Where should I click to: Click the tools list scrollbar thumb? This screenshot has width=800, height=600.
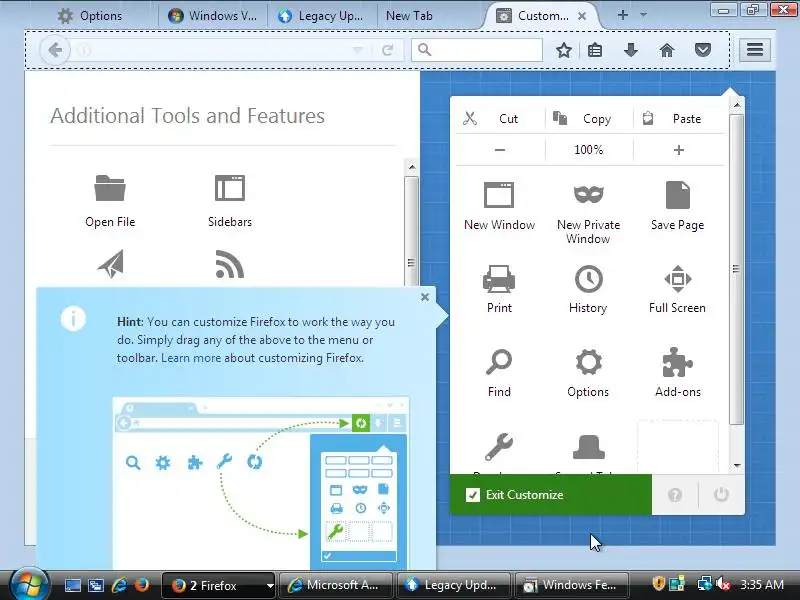411,232
